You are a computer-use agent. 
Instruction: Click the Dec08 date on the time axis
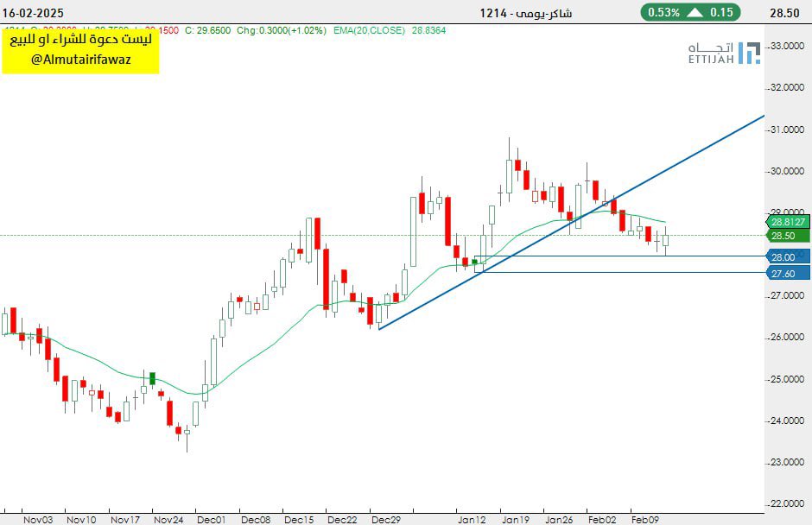tap(256, 519)
